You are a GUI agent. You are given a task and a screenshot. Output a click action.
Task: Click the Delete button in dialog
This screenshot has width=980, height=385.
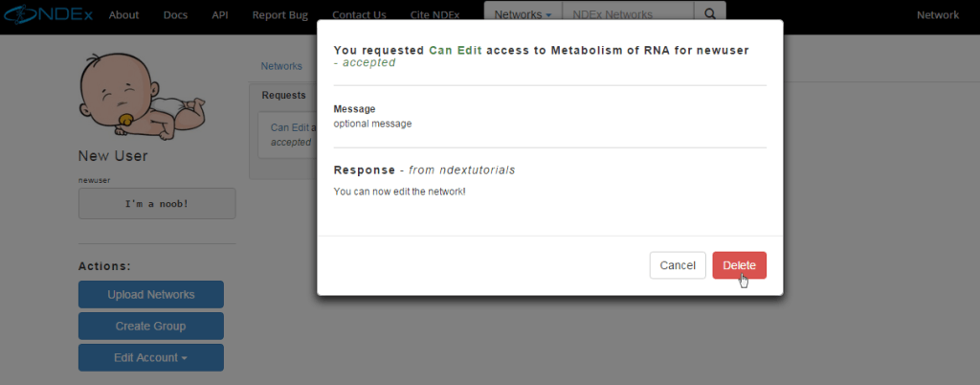(740, 265)
